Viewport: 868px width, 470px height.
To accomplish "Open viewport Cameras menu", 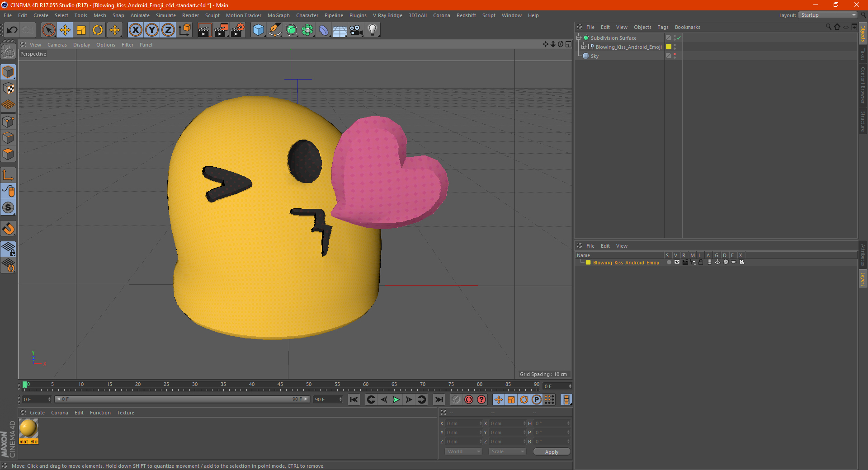I will pos(57,45).
